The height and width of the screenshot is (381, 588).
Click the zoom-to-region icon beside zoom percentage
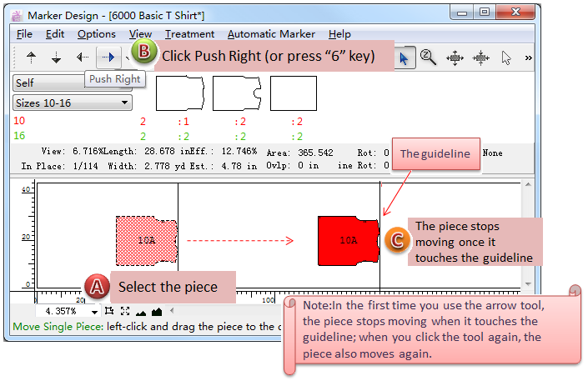(109, 312)
